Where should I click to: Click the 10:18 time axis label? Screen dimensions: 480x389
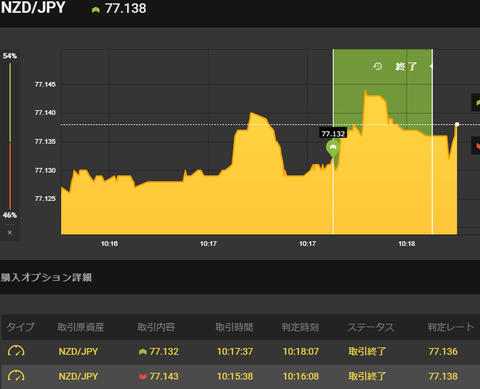407,244
